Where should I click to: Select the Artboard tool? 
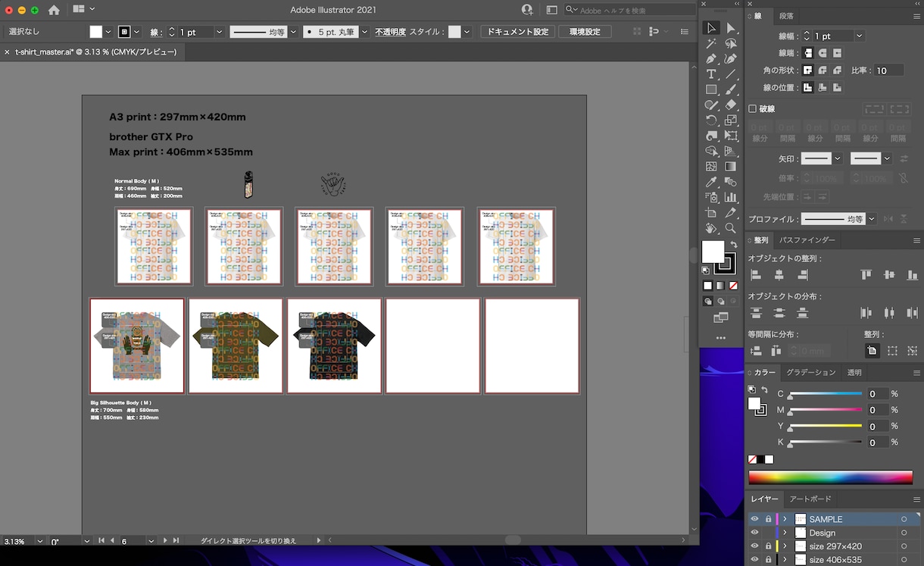click(711, 213)
